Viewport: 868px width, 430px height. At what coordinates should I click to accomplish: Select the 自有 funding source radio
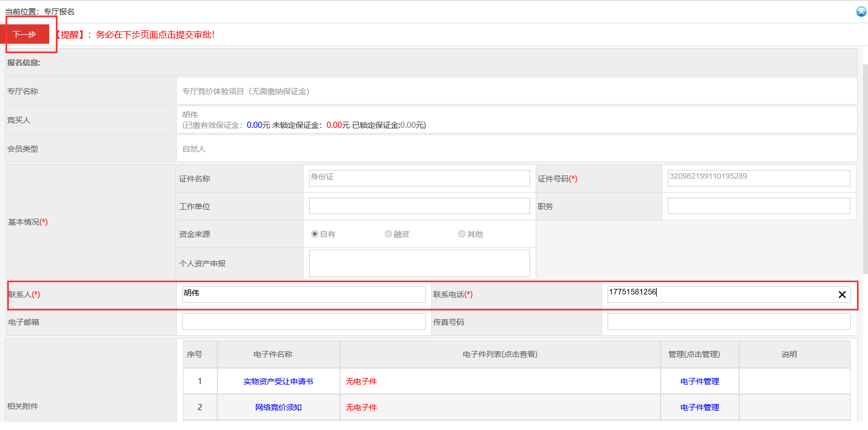[x=315, y=234]
